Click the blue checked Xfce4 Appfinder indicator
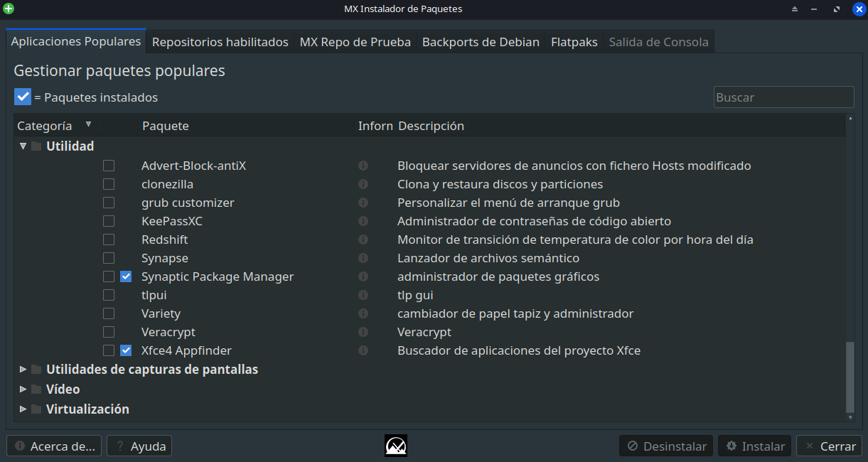This screenshot has height=462, width=868. [x=126, y=350]
